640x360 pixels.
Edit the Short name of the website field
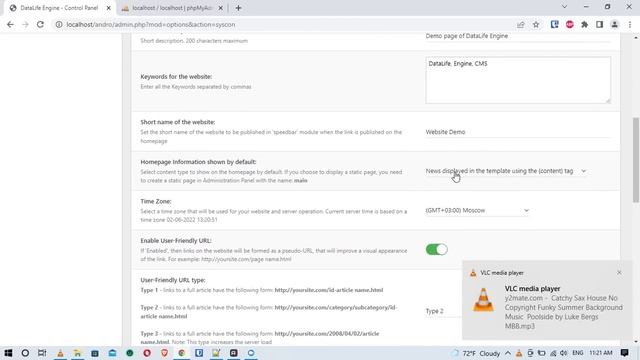(x=518, y=132)
